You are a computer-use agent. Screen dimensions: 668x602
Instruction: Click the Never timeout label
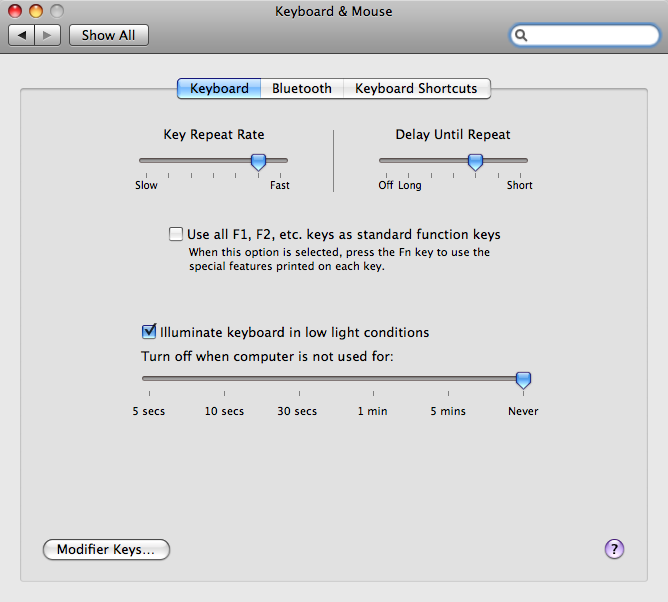[x=523, y=411]
